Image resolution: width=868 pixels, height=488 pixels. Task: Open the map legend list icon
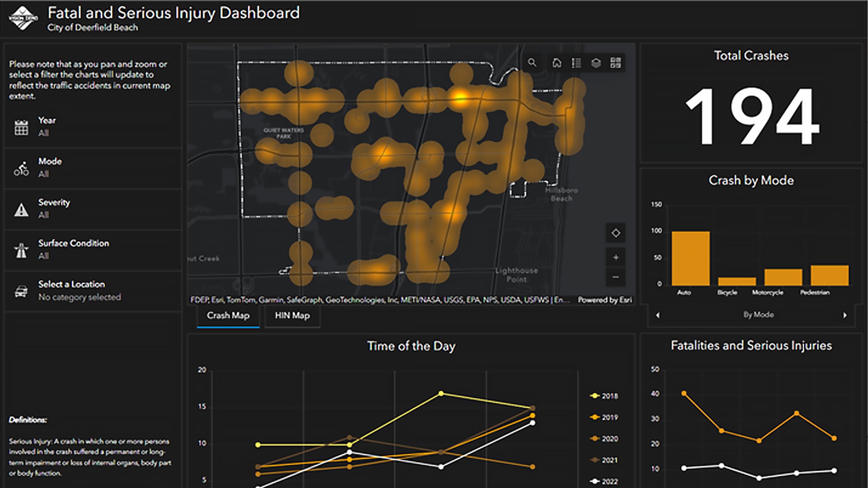coord(576,63)
